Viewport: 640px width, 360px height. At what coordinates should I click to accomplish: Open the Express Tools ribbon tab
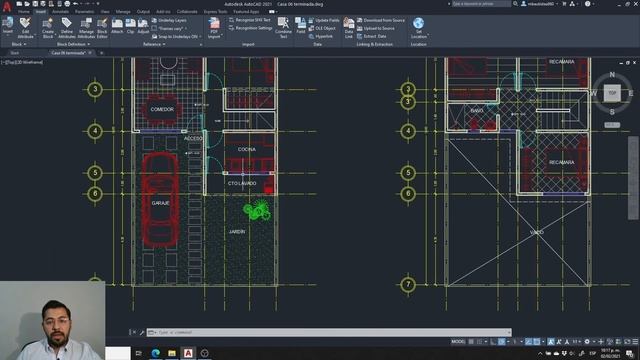tap(216, 12)
